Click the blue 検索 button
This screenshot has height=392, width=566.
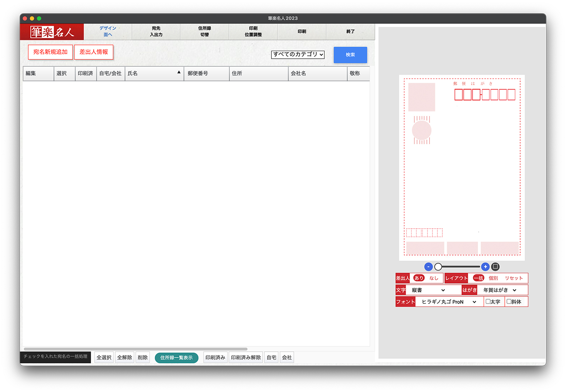(350, 55)
